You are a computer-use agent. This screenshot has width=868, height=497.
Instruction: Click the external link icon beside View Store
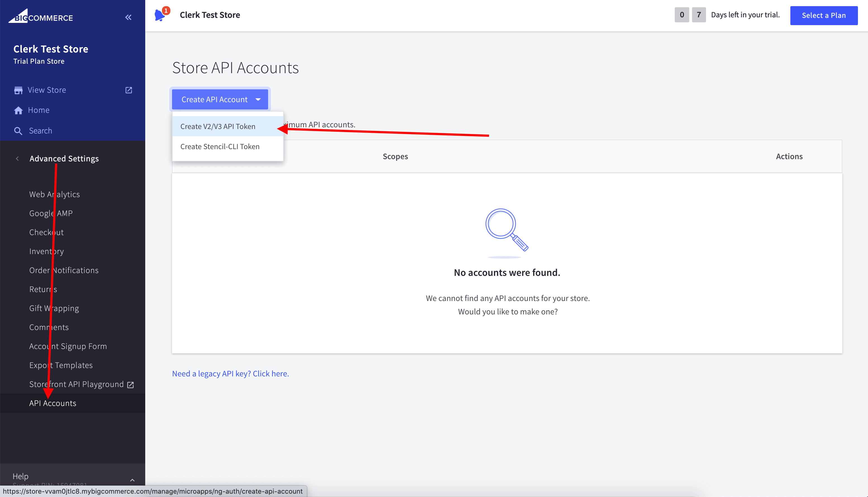tap(129, 90)
